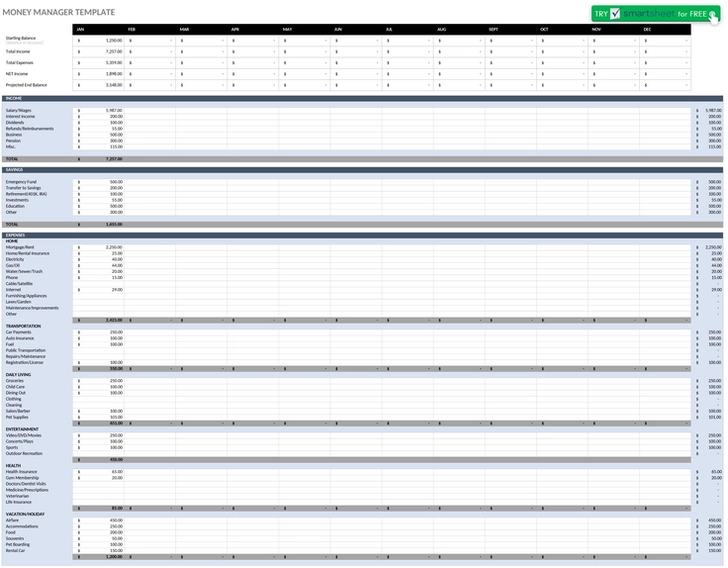Click the Water/Sewer/Trash row label
This screenshot has width=728, height=568.
point(24,272)
